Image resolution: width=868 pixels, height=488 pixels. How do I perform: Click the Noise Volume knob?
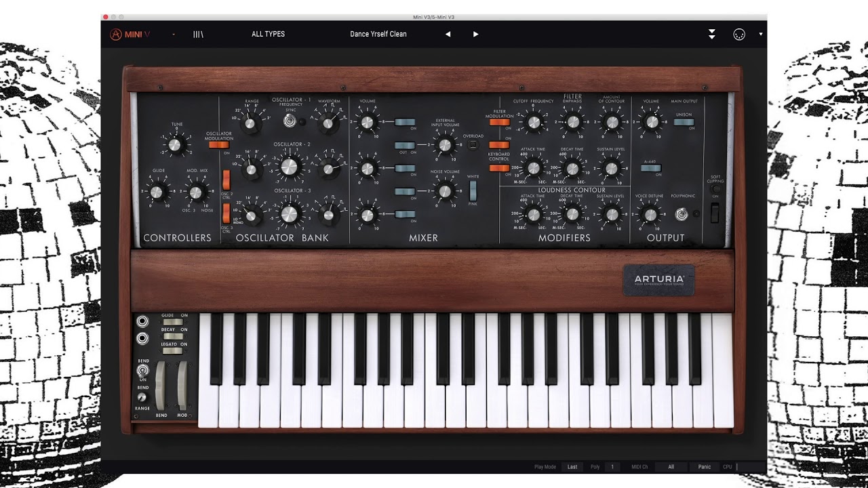pyautogui.click(x=445, y=192)
